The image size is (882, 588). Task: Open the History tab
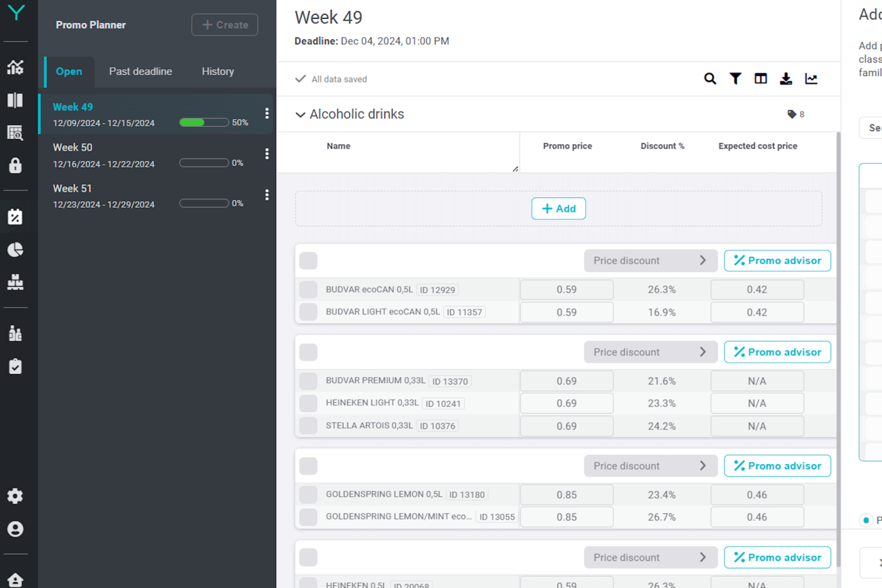(x=218, y=71)
